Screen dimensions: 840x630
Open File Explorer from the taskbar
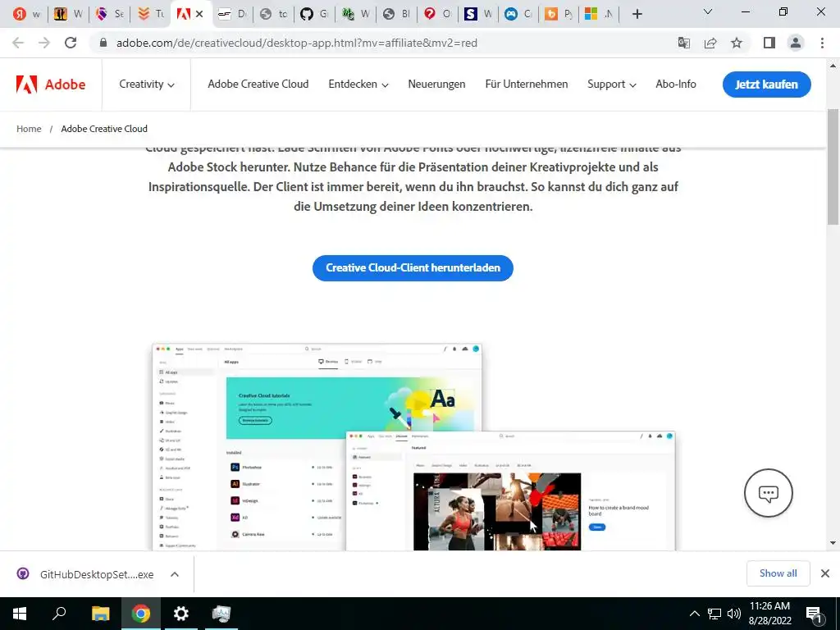click(100, 614)
